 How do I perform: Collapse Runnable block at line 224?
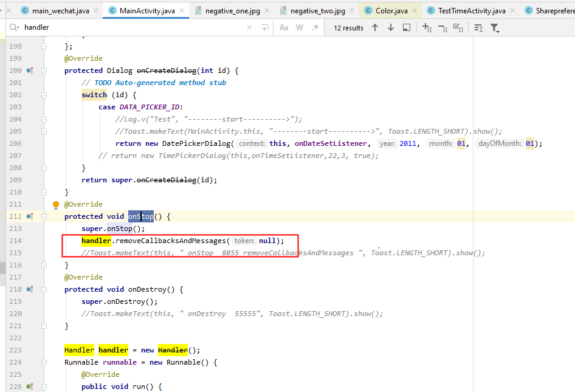coord(44,362)
